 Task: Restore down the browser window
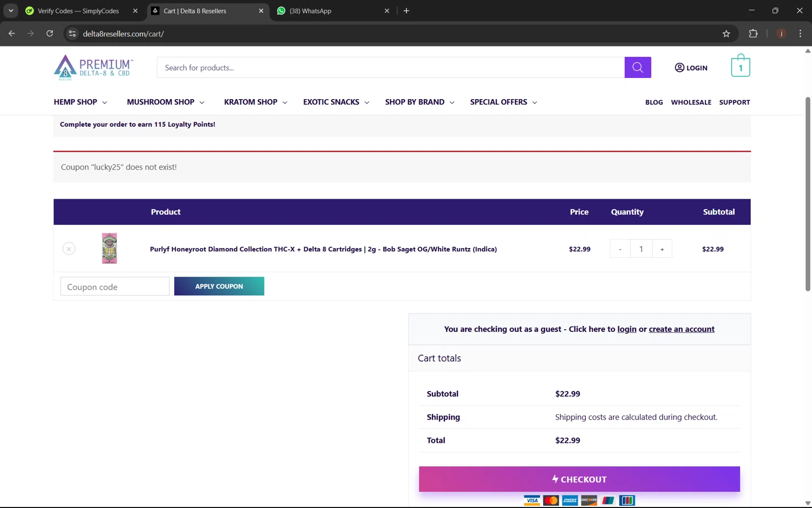point(775,11)
